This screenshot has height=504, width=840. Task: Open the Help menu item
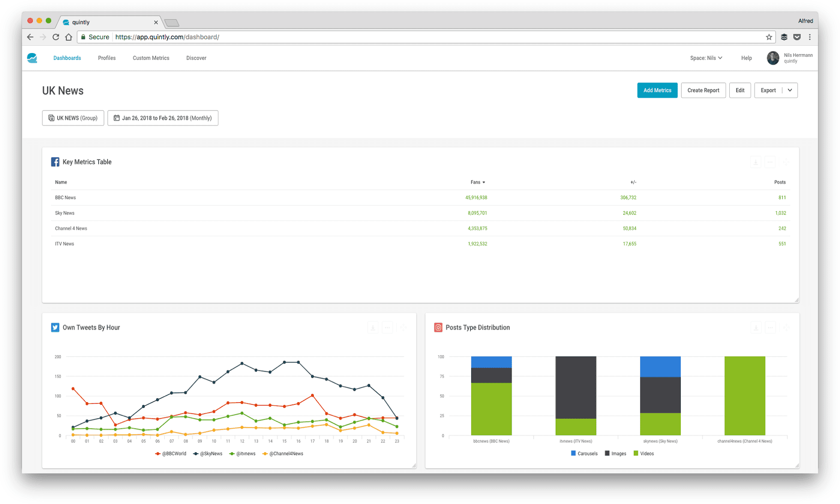click(746, 58)
